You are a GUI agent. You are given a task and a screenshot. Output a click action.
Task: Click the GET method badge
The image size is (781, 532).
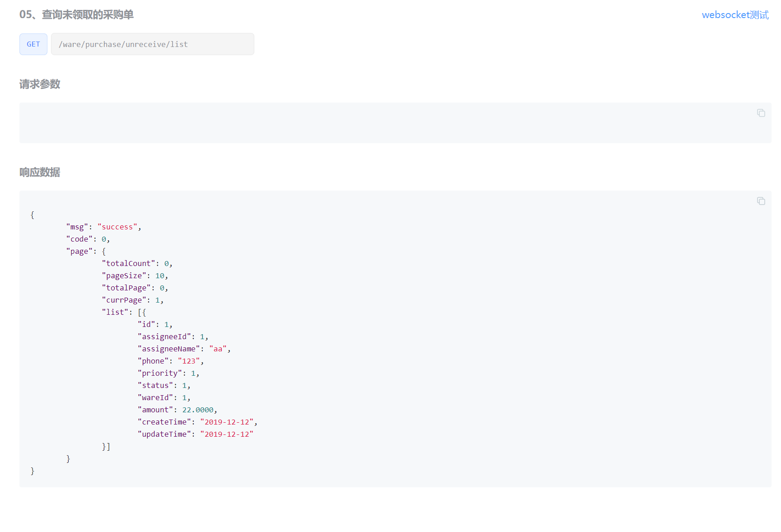[x=33, y=44]
